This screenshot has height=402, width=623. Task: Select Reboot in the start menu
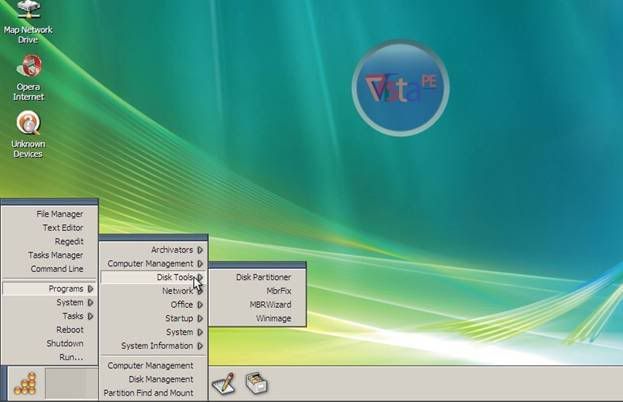tap(49, 330)
